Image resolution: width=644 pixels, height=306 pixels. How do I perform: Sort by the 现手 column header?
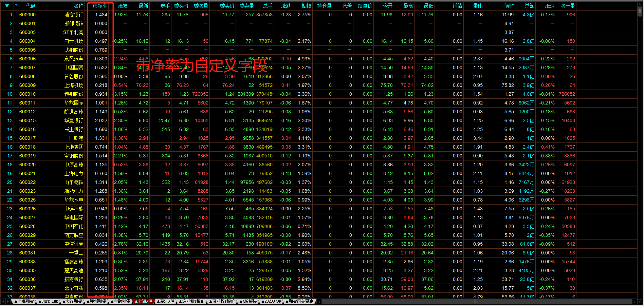pyautogui.click(x=165, y=6)
